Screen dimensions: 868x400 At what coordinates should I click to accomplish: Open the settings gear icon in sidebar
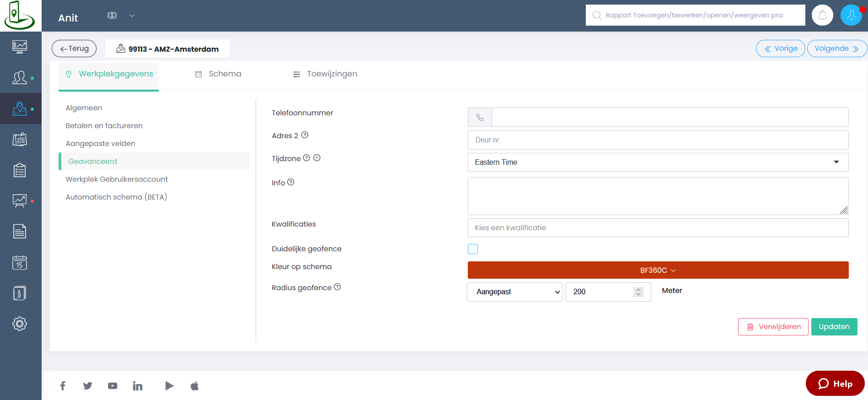tap(20, 324)
